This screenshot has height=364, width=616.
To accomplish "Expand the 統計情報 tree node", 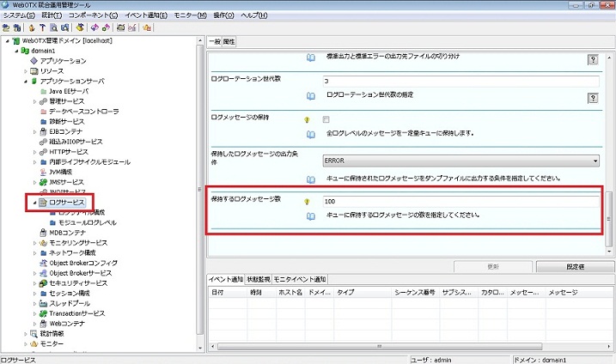I will 26,334.
